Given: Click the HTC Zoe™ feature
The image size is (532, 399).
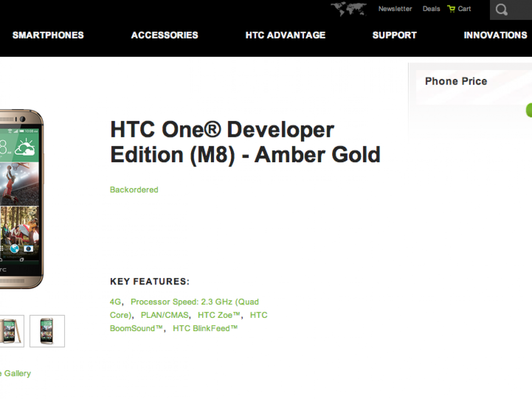Looking at the screenshot, I should (219, 315).
